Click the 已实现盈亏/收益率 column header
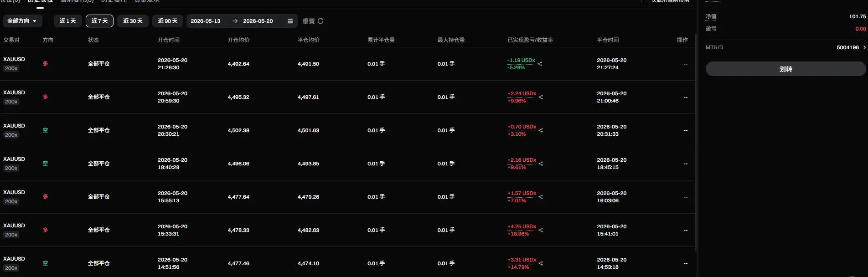The height and width of the screenshot is (277, 868). tap(530, 40)
